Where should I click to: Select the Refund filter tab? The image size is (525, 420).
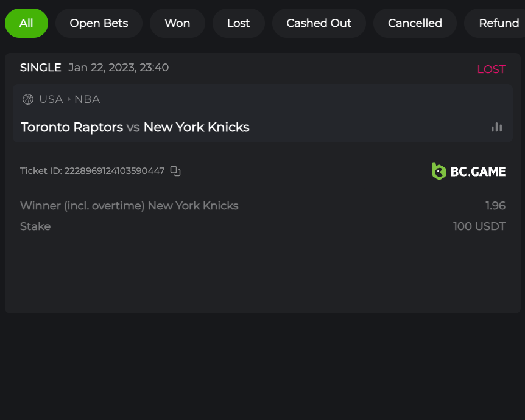[x=498, y=23]
